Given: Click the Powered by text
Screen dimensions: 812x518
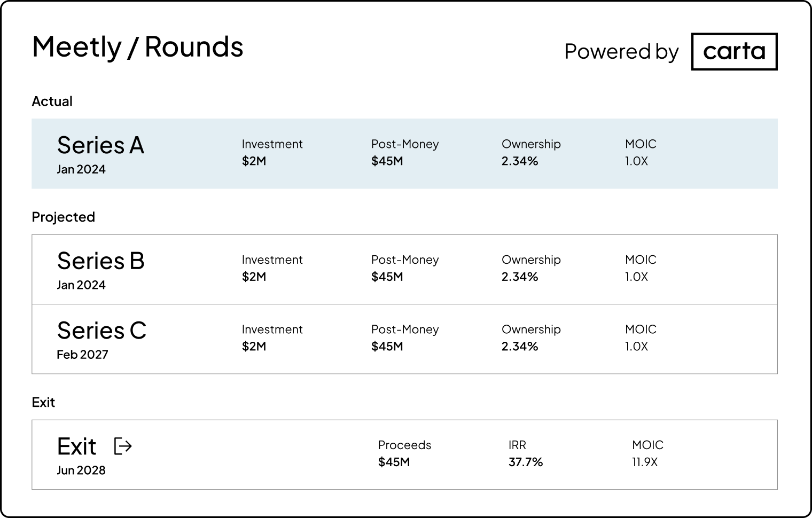Looking at the screenshot, I should tap(621, 52).
